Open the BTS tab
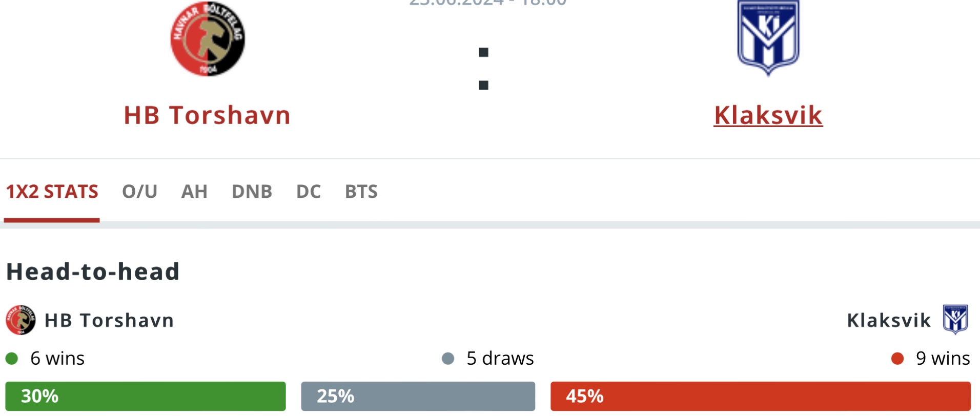The height and width of the screenshot is (416, 980). [361, 192]
